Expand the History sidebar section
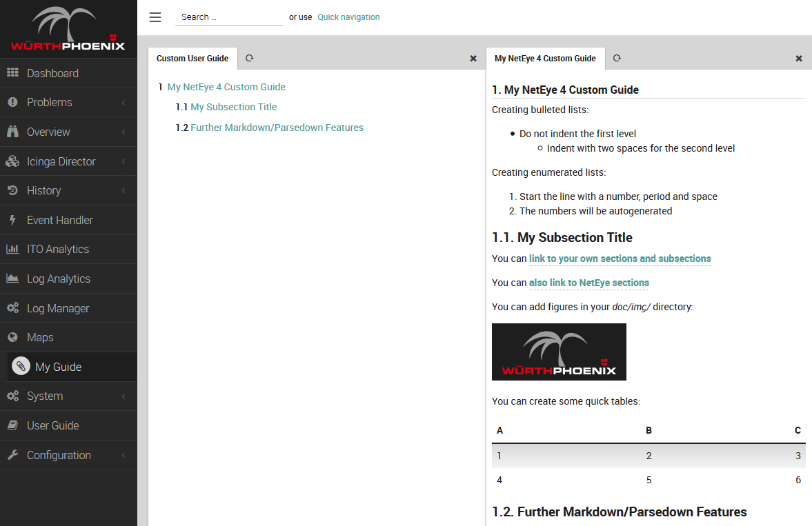 (x=44, y=190)
